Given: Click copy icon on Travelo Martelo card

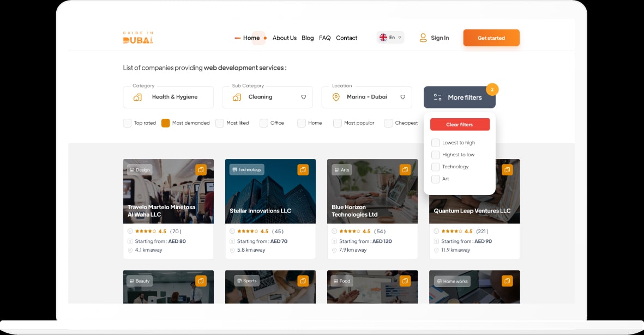Looking at the screenshot, I should [x=201, y=170].
